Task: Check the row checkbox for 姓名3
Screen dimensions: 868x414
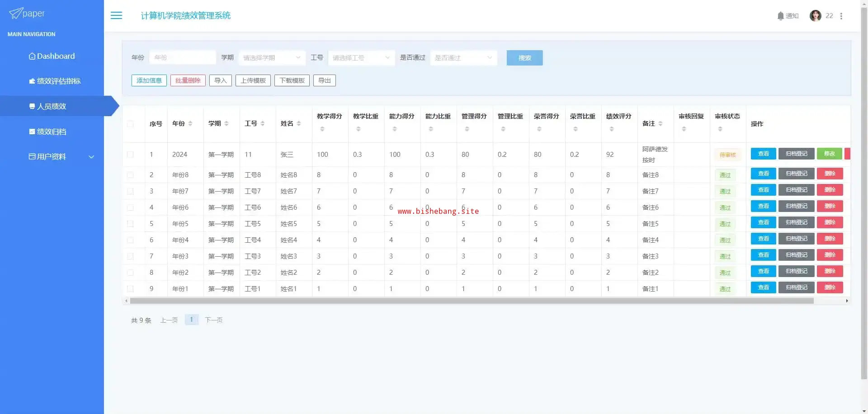Action: (x=130, y=256)
